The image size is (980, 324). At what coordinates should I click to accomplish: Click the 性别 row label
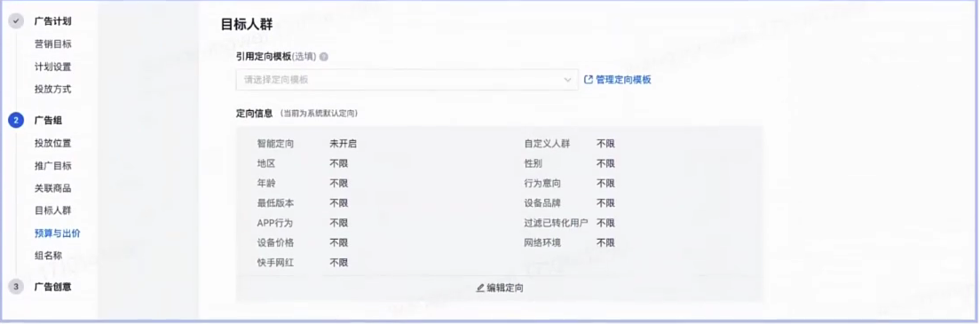pyautogui.click(x=533, y=163)
